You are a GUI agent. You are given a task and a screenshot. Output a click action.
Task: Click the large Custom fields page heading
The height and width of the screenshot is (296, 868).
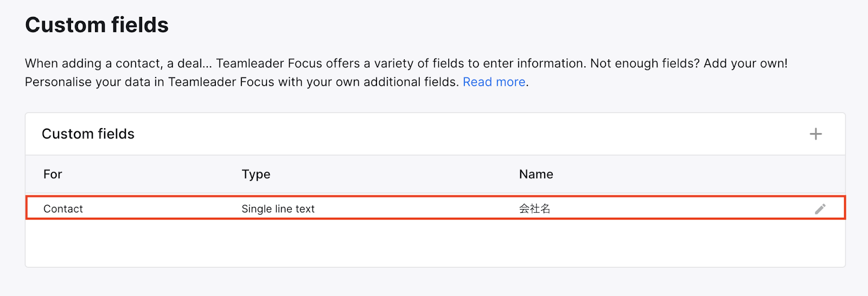[x=97, y=25]
